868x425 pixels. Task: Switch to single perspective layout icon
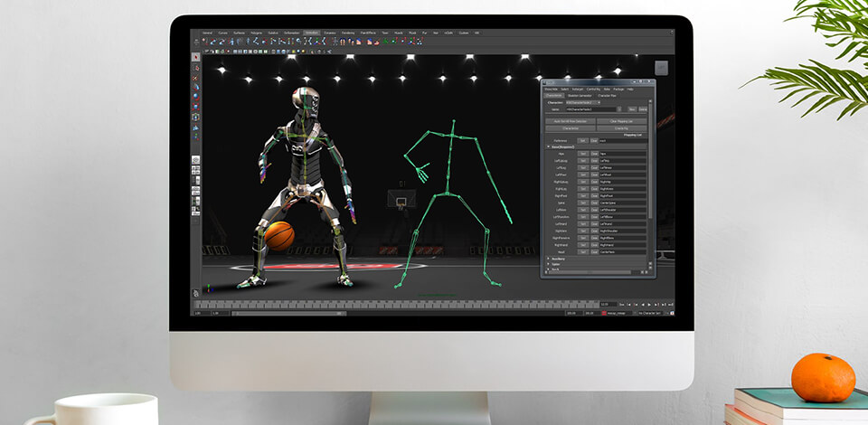pos(196,160)
